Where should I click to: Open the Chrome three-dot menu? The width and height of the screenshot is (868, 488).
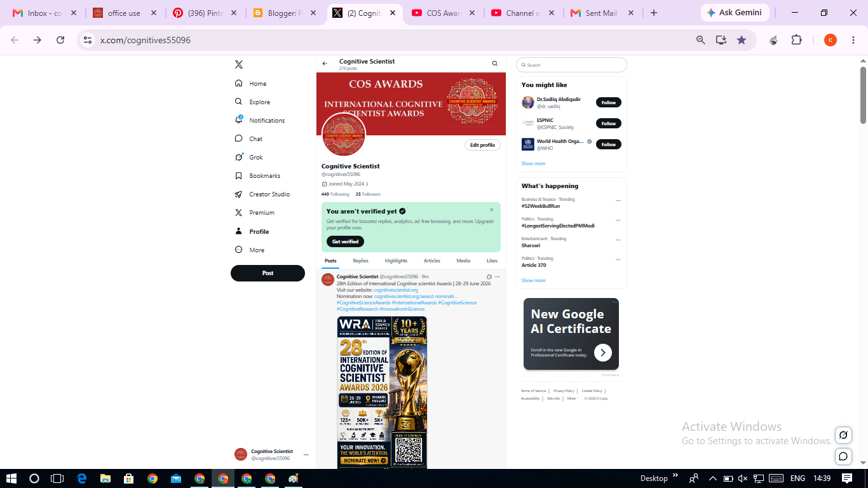pos(852,40)
